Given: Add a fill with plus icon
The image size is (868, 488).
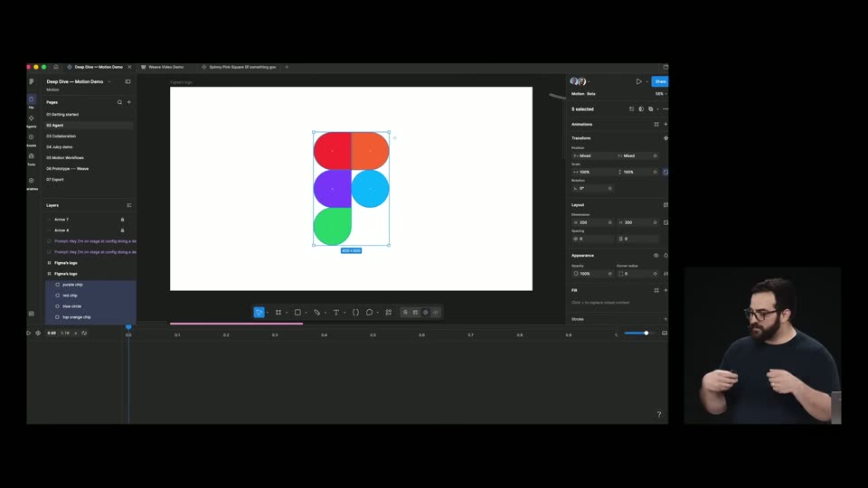Looking at the screenshot, I should pos(665,290).
